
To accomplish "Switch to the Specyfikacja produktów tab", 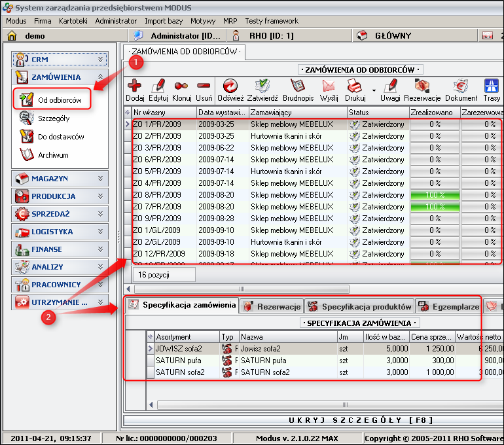I will [x=359, y=306].
